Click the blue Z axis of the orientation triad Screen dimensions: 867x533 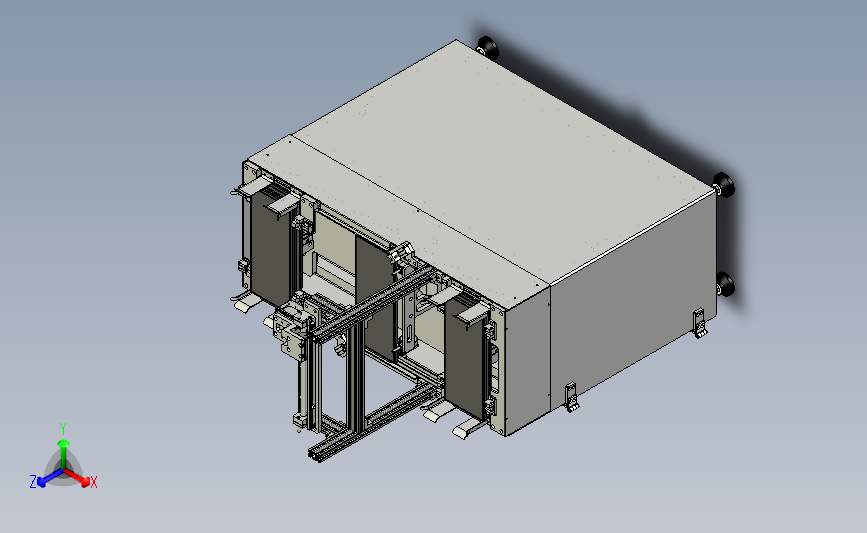(49, 478)
